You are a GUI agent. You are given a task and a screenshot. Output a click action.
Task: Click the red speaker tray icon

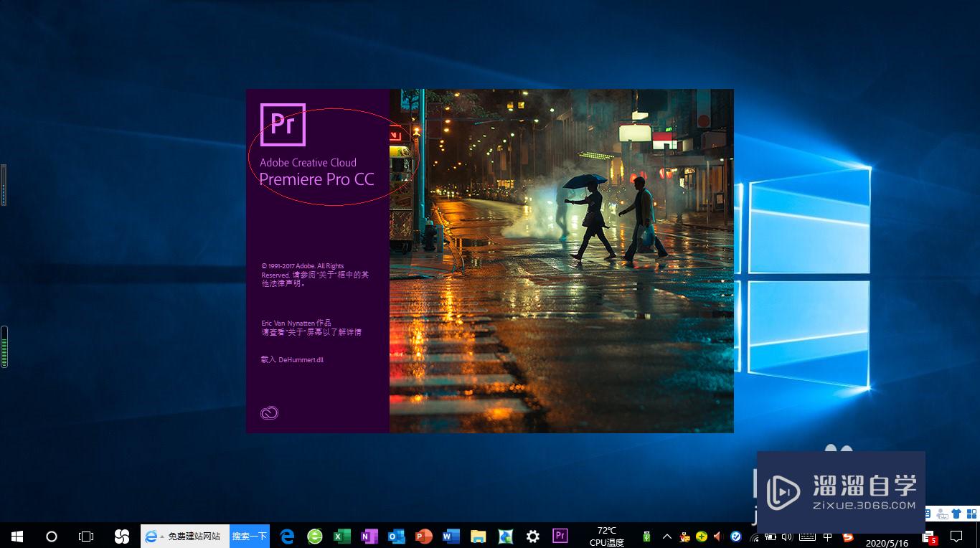pos(718,537)
